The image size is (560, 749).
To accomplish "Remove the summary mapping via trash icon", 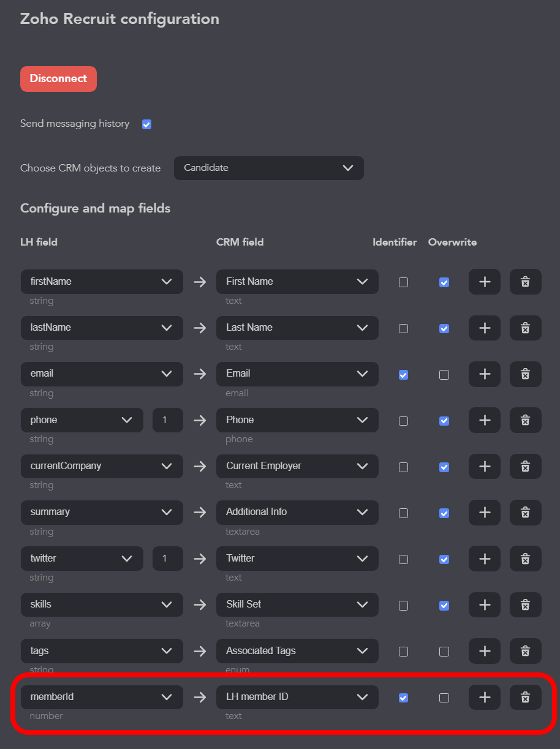I will coord(525,513).
